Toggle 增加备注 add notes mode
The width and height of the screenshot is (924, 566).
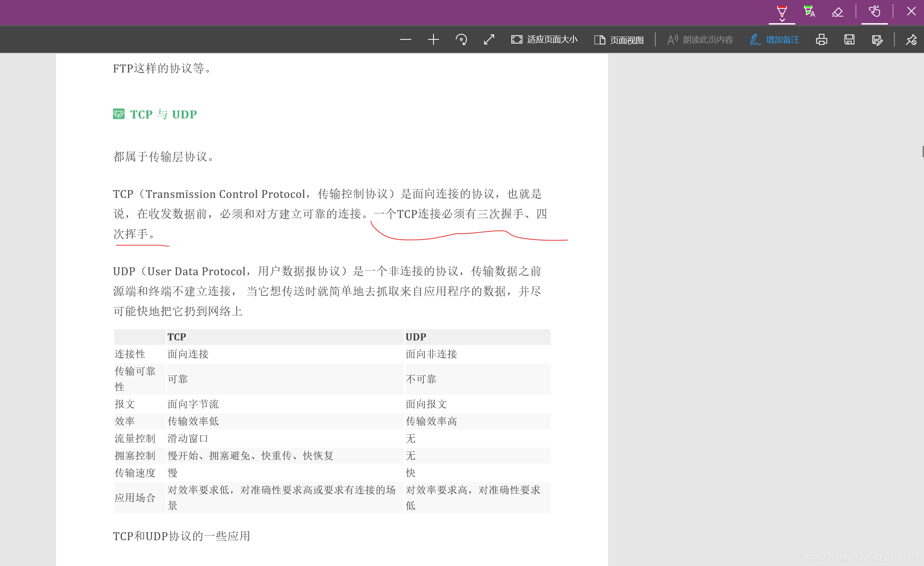pyautogui.click(x=774, y=40)
